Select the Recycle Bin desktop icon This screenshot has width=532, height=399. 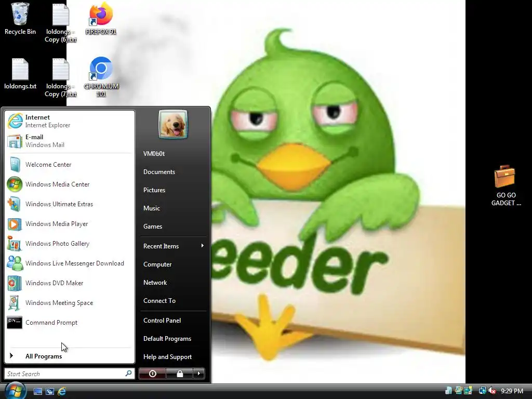(20, 19)
